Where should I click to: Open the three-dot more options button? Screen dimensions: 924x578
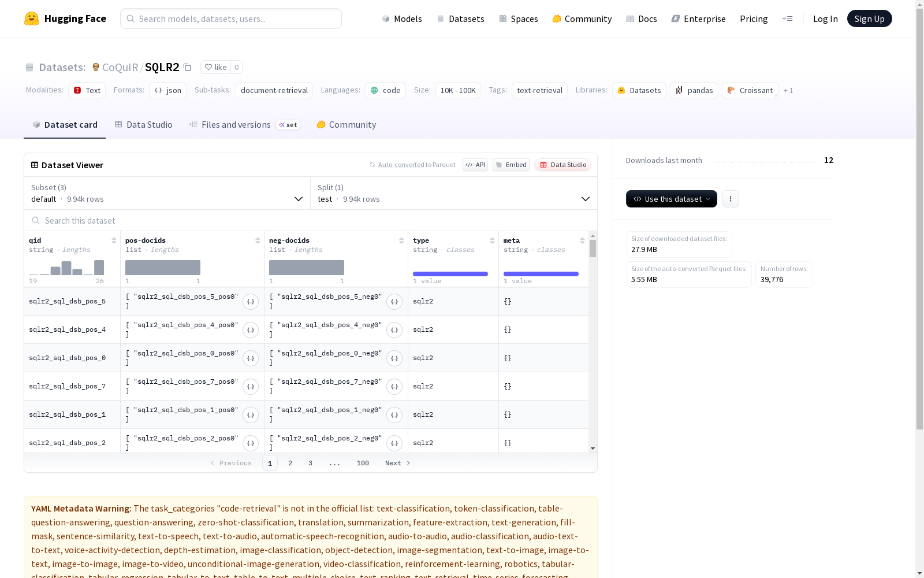pos(731,199)
